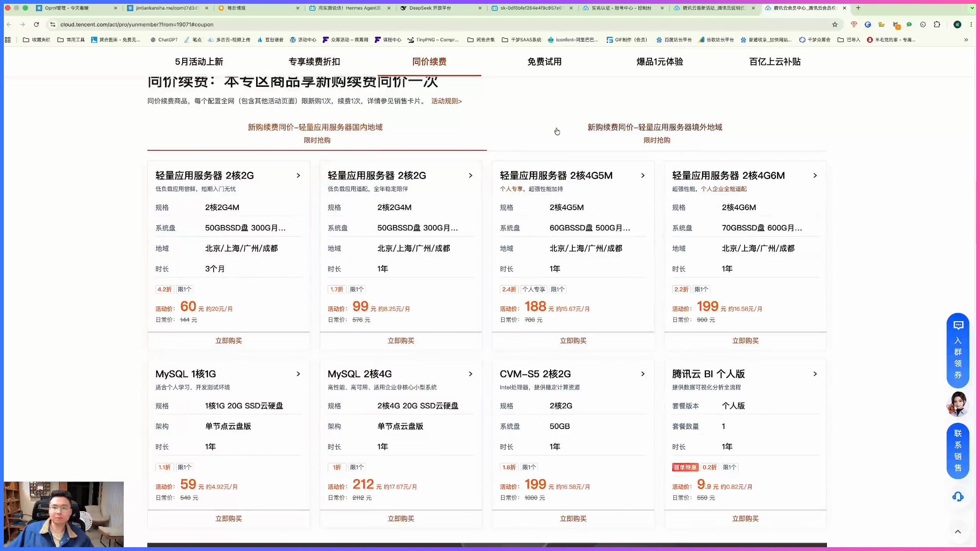
Task: Open the iconfont-阿里巴巴 bookmark
Action: 573,40
